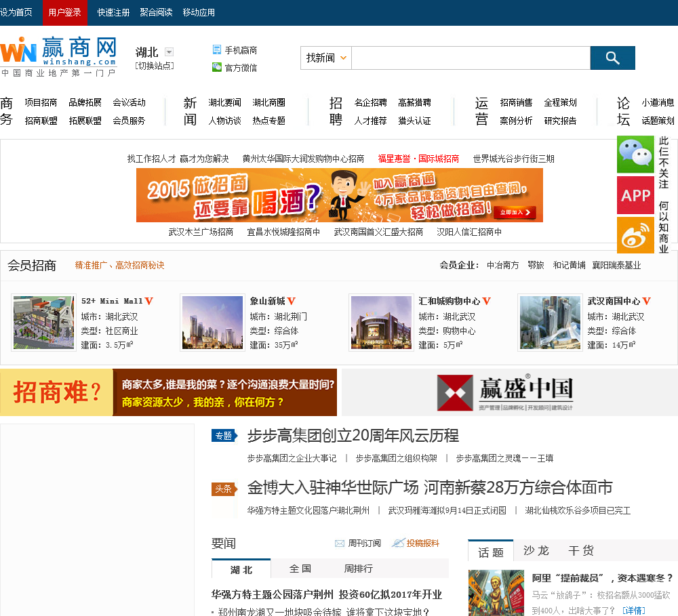Open the 武汉南国中心 thumbnail
Image resolution: width=678 pixels, height=616 pixels.
[550, 323]
